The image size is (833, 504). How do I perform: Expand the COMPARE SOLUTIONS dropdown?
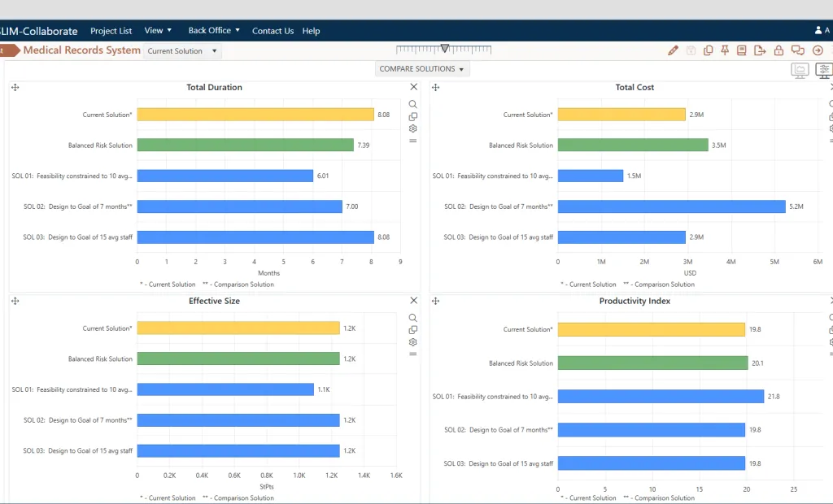[422, 69]
